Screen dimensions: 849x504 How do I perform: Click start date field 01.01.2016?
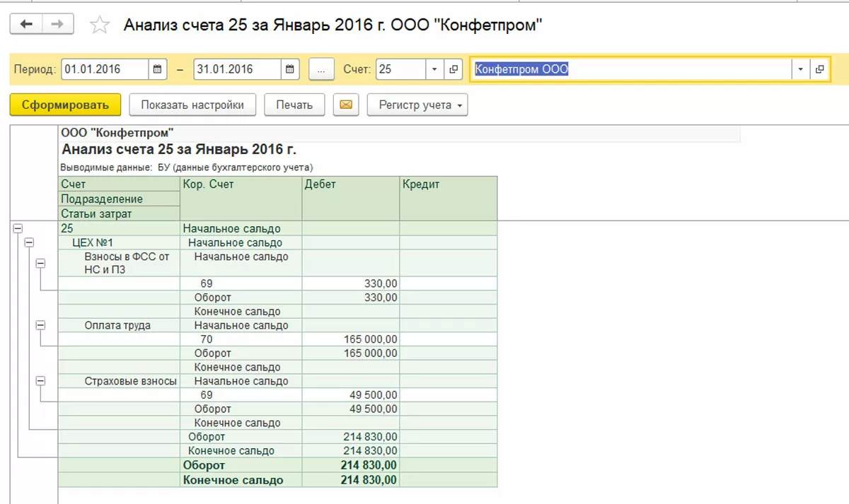[105, 69]
